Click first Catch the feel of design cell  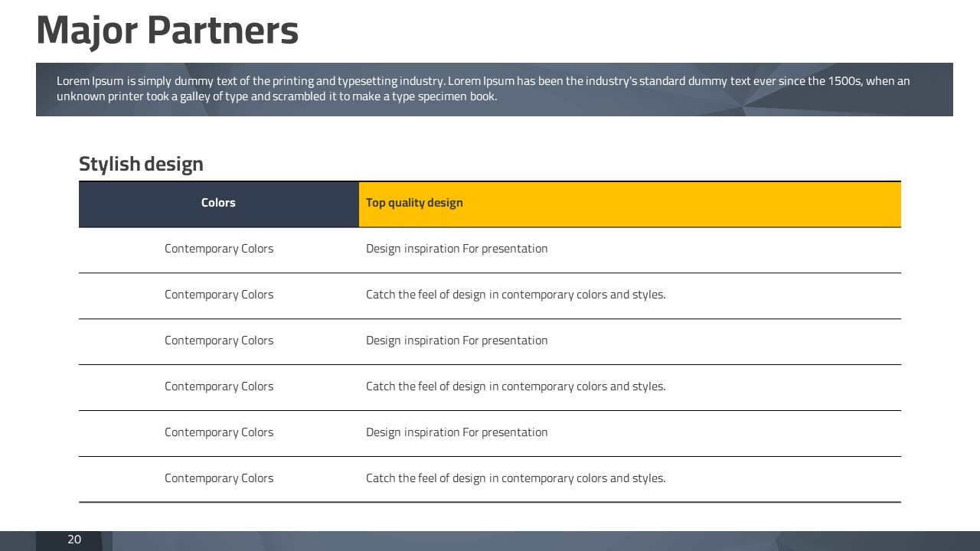pos(630,296)
